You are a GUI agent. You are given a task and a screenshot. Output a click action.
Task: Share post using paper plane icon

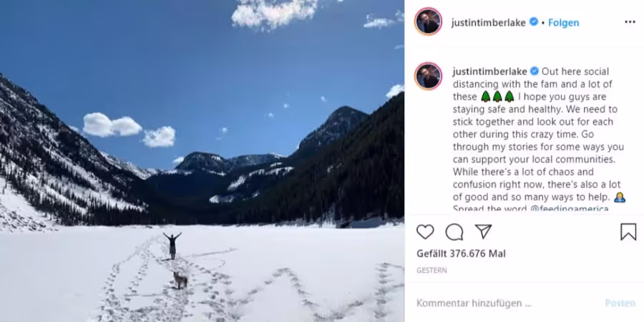[x=483, y=232]
